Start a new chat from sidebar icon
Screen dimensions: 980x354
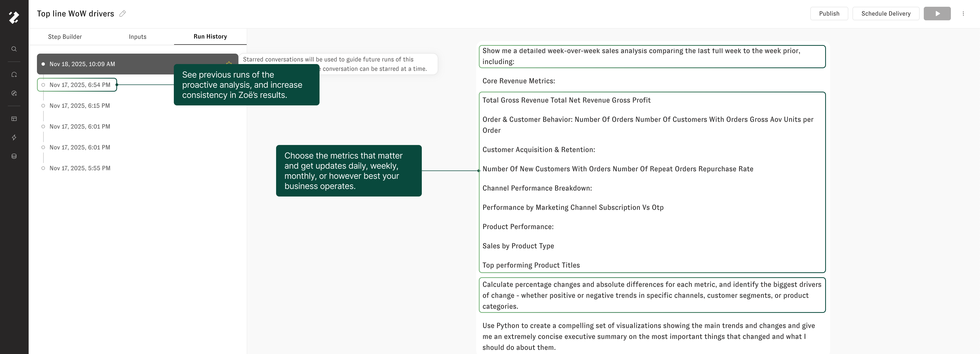click(x=14, y=75)
